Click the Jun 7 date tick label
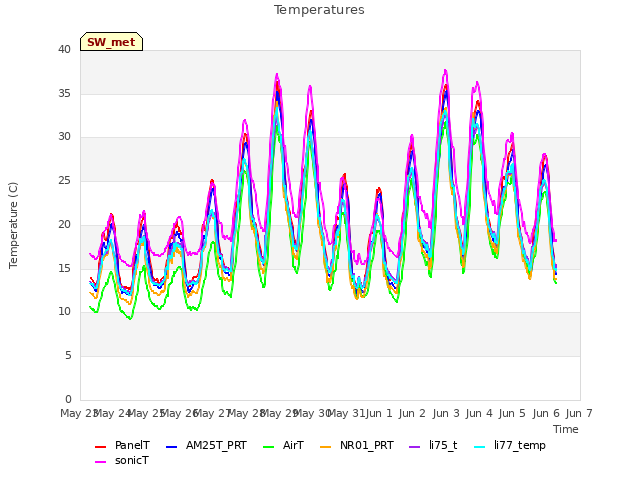Viewport: 640px width, 480px height. click(579, 413)
